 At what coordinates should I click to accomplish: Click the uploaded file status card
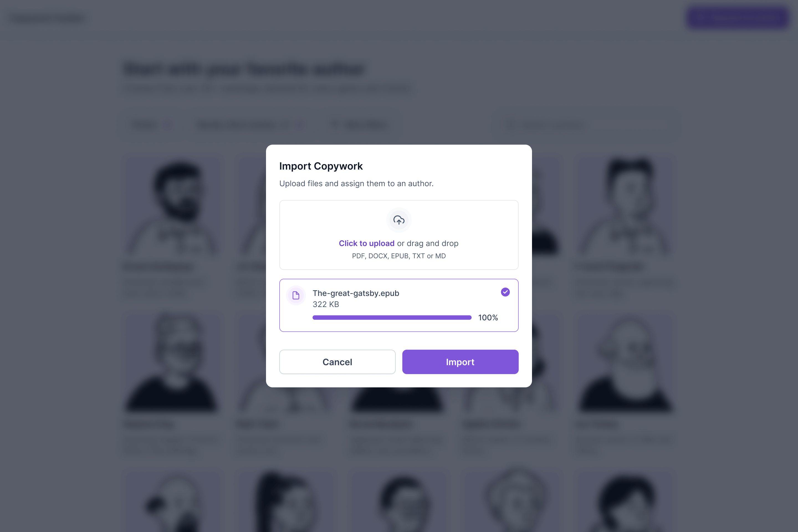coord(399,305)
